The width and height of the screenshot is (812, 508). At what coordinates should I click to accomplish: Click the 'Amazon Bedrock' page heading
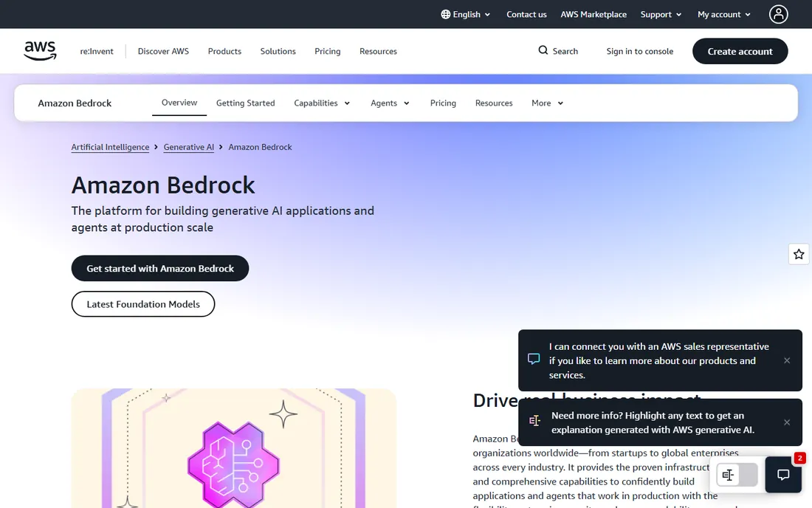(x=163, y=185)
